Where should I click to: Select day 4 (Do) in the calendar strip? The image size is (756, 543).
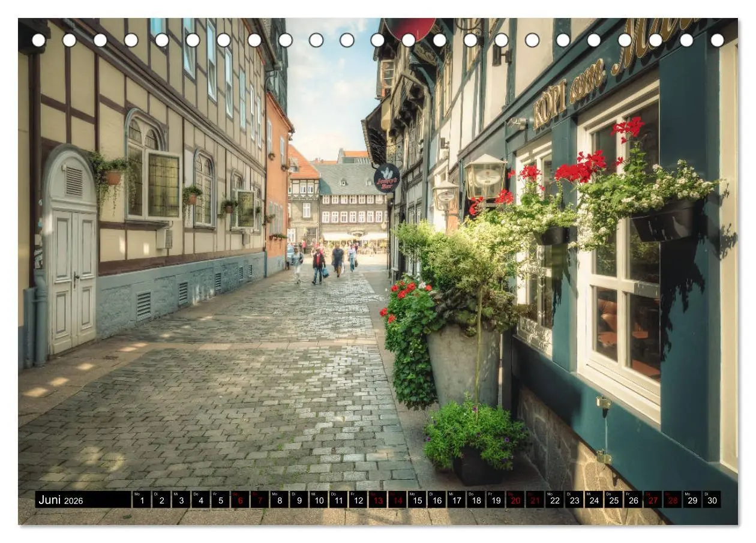tap(200, 500)
